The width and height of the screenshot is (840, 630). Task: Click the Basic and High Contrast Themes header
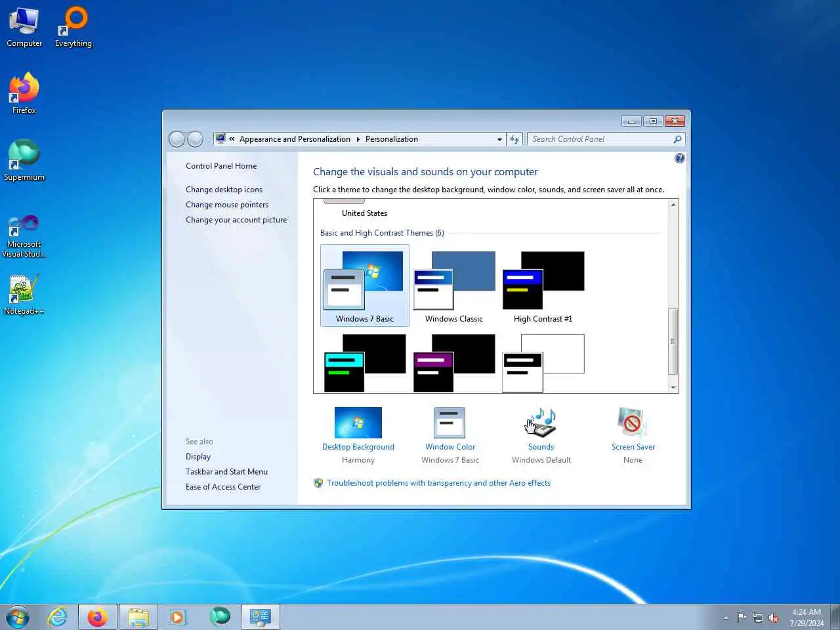382,233
